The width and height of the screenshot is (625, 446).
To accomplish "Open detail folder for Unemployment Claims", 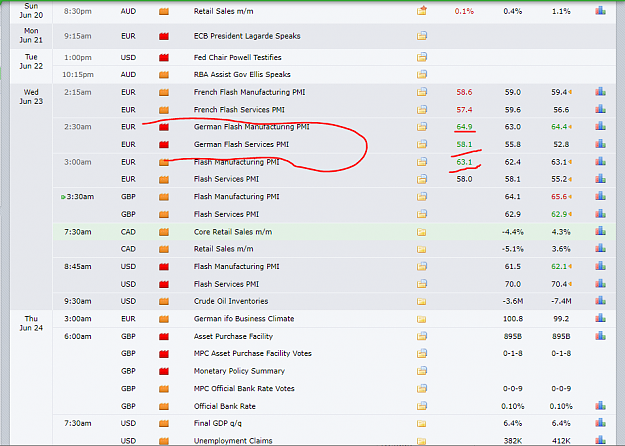I will (x=421, y=441).
